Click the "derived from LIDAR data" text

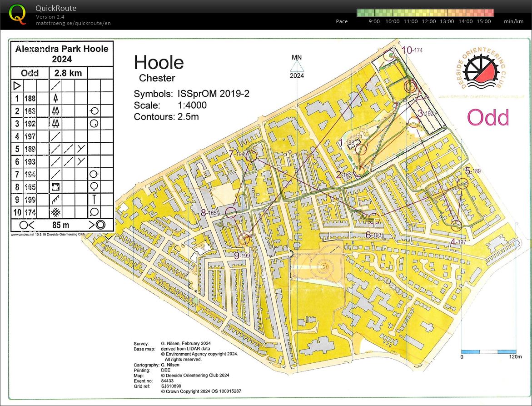pyautogui.click(x=186, y=349)
